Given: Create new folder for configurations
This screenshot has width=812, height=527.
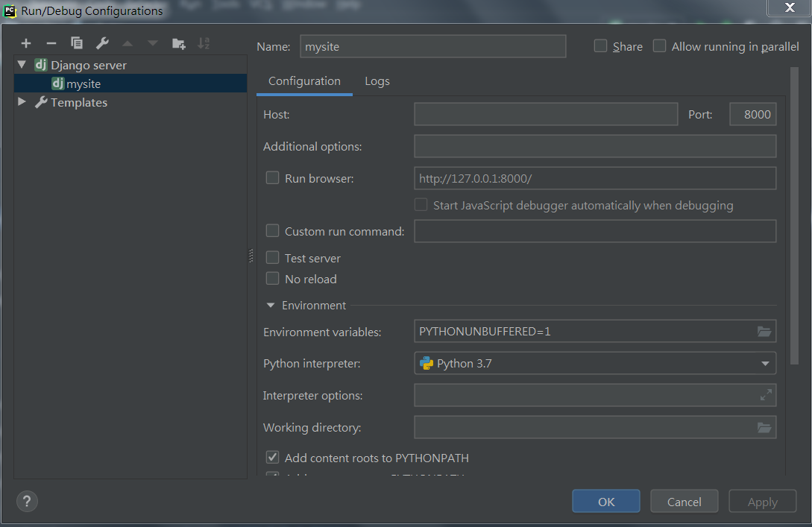Looking at the screenshot, I should [x=179, y=43].
